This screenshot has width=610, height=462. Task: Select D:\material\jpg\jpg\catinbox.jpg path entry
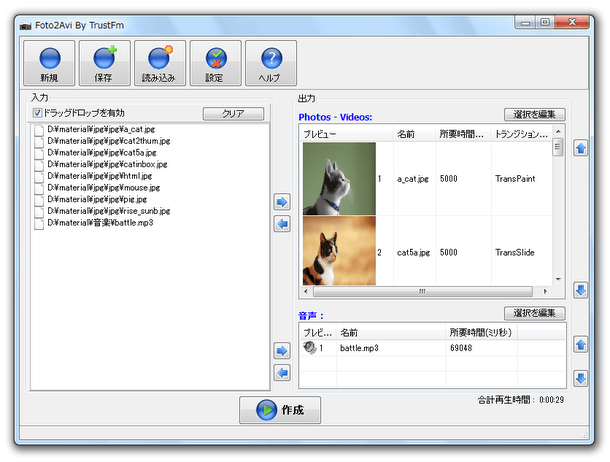pyautogui.click(x=107, y=164)
